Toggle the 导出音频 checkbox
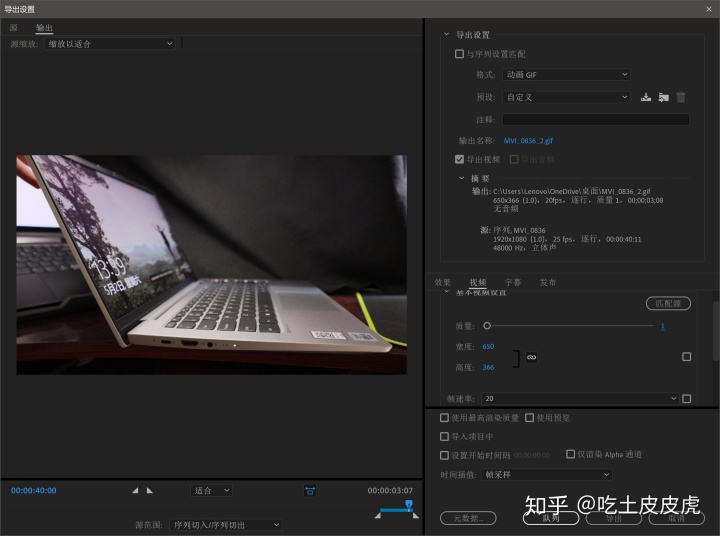This screenshot has height=536, width=720. [x=514, y=159]
